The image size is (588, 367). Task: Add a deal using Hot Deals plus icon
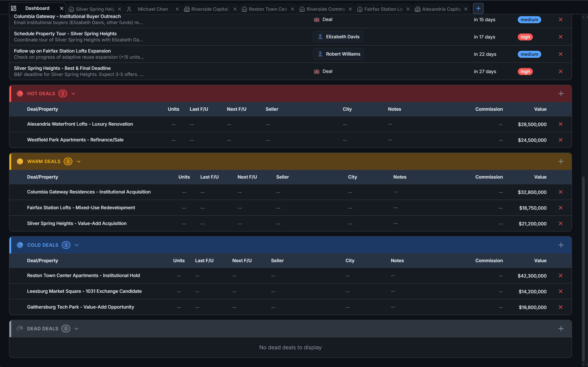561,94
